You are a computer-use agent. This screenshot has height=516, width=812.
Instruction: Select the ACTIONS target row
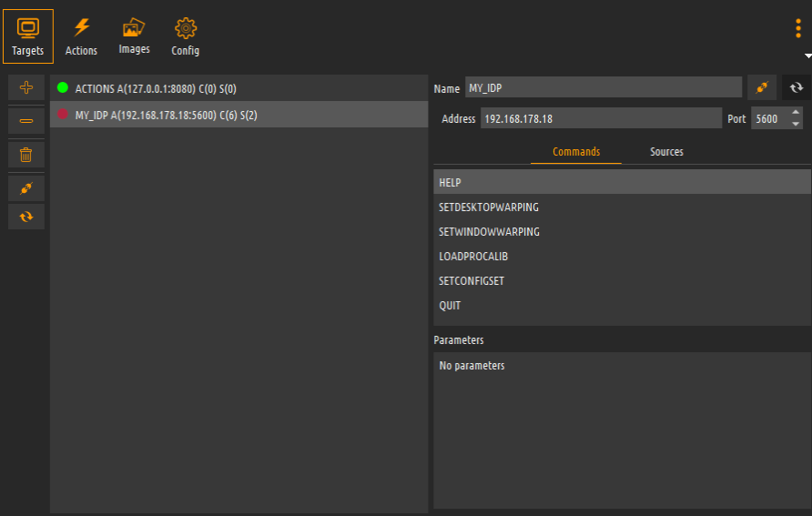point(239,88)
